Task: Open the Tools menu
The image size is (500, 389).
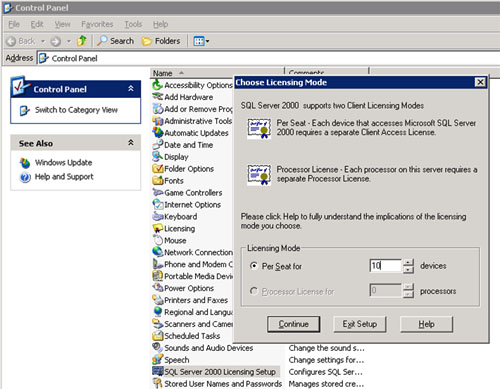Action: [x=133, y=24]
